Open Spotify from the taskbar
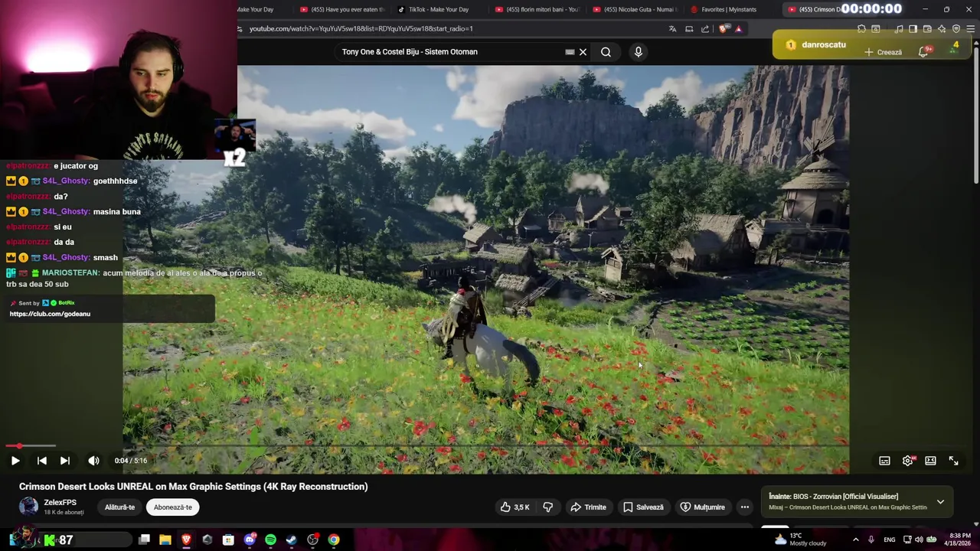980x551 pixels. [270, 540]
